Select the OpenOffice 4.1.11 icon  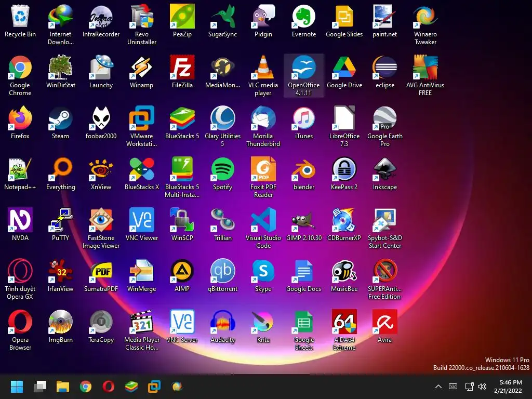coord(303,68)
